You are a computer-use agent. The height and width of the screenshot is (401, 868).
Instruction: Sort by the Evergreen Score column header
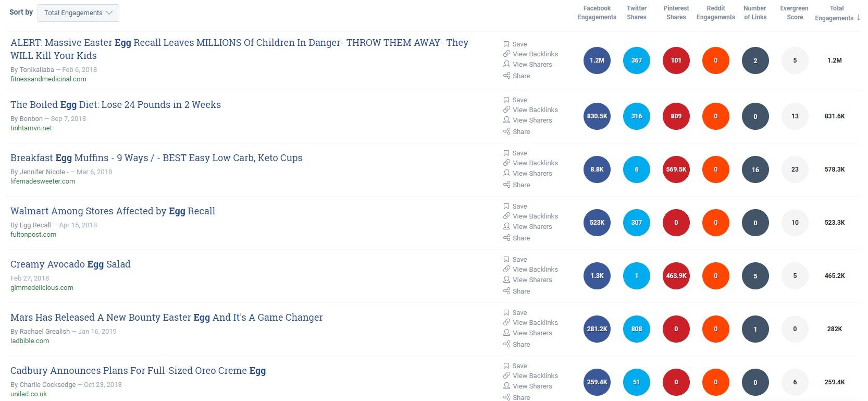tap(795, 13)
